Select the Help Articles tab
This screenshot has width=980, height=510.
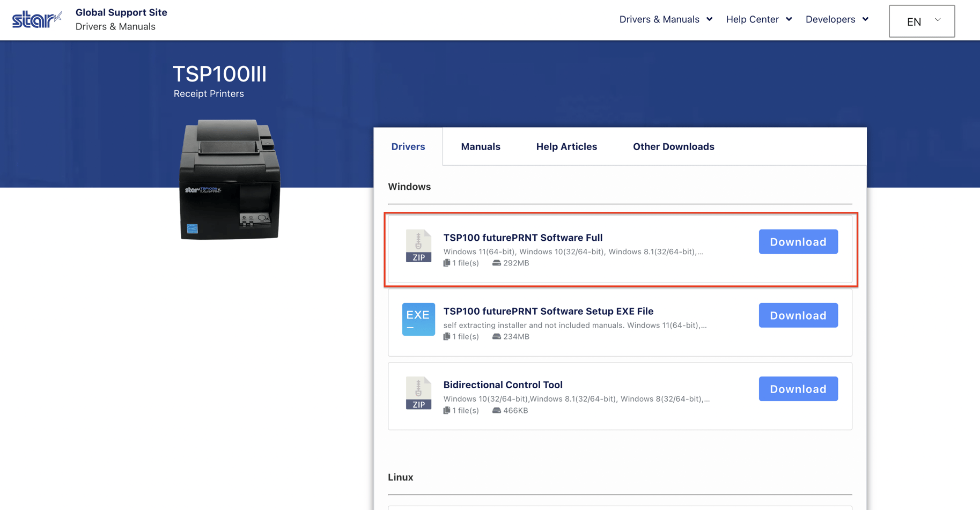566,146
